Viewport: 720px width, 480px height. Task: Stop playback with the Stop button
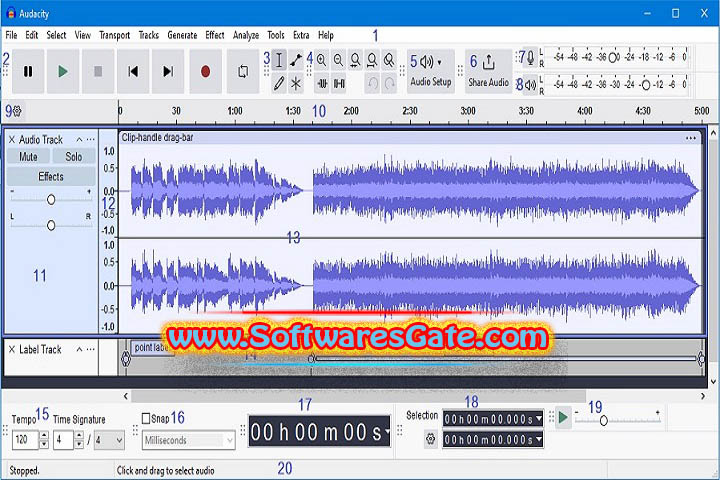[98, 72]
